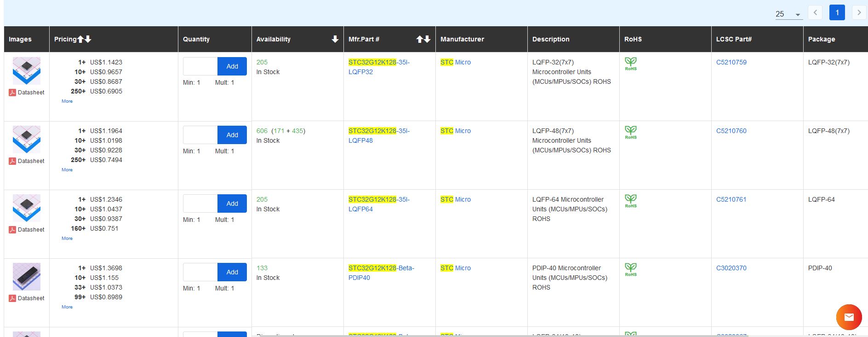View product thumbnail of PDIP40 chip

point(27,276)
